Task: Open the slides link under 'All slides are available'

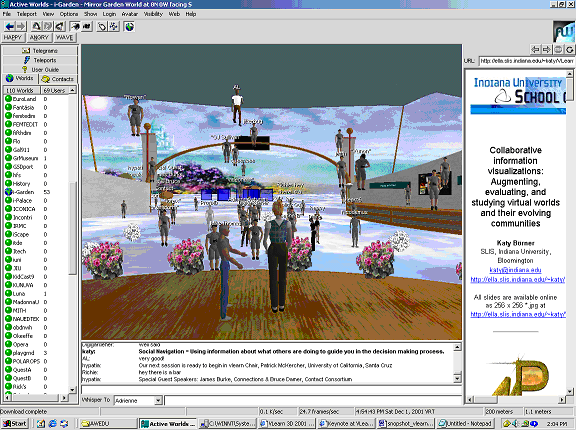Action: tap(518, 314)
